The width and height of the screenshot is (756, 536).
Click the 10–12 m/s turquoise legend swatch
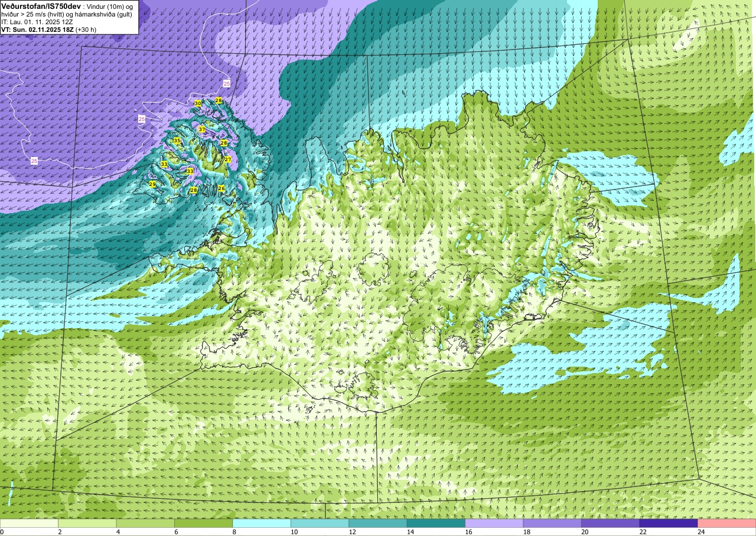pos(320,523)
